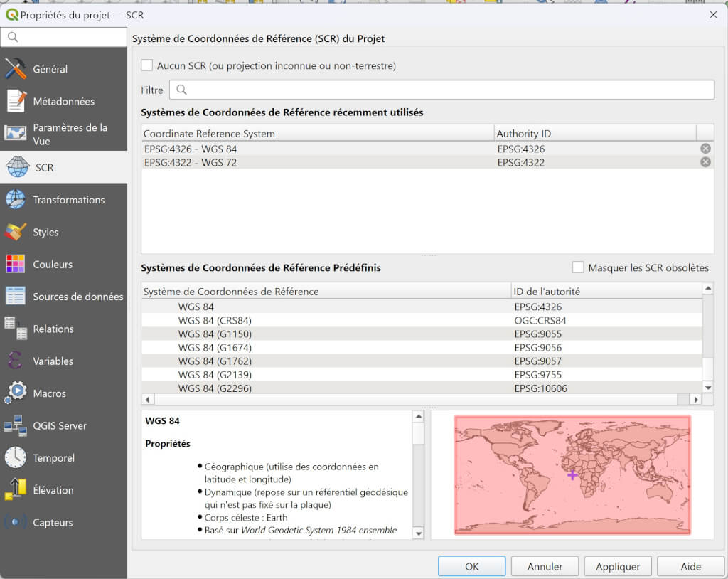The image size is (728, 579).
Task: Toggle Masquer les SCR obsolètes checkbox
Action: 578,267
